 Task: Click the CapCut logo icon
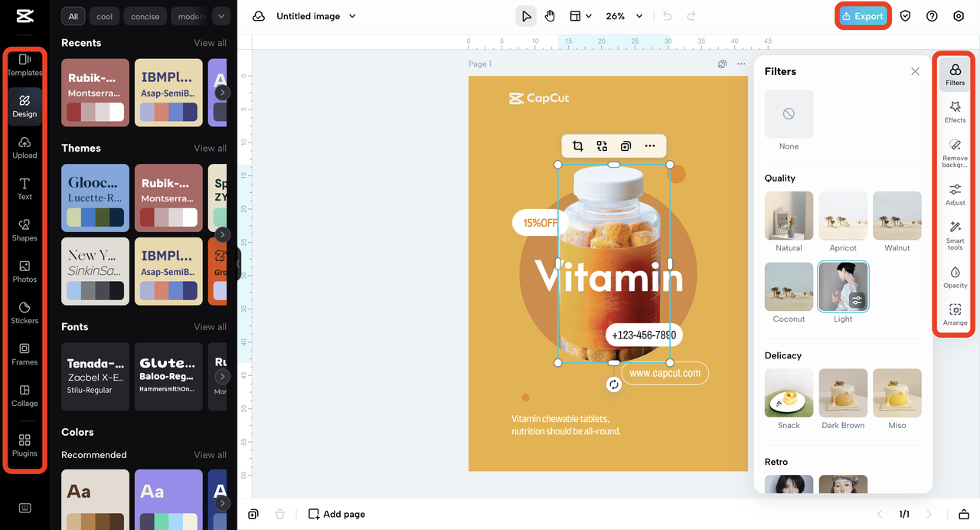[x=24, y=16]
